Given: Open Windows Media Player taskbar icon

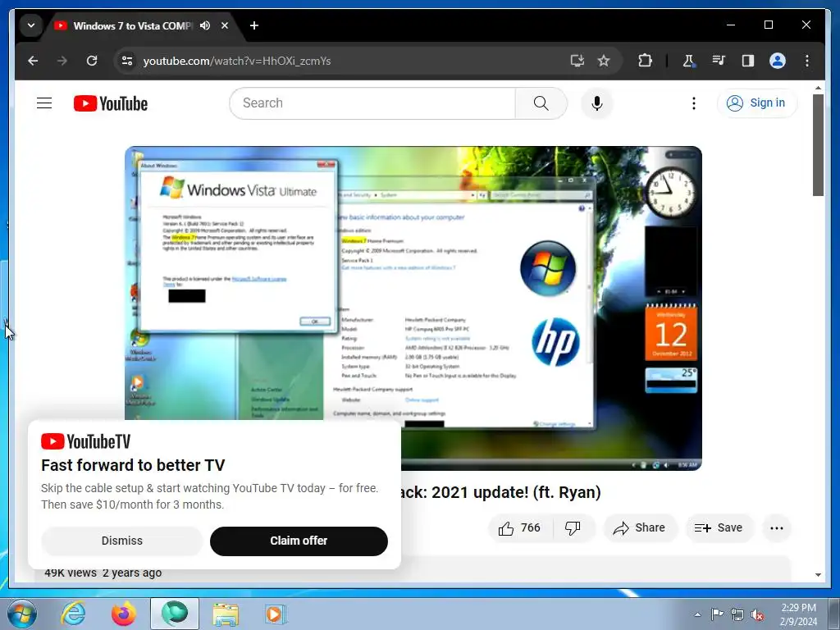Looking at the screenshot, I should point(276,614).
